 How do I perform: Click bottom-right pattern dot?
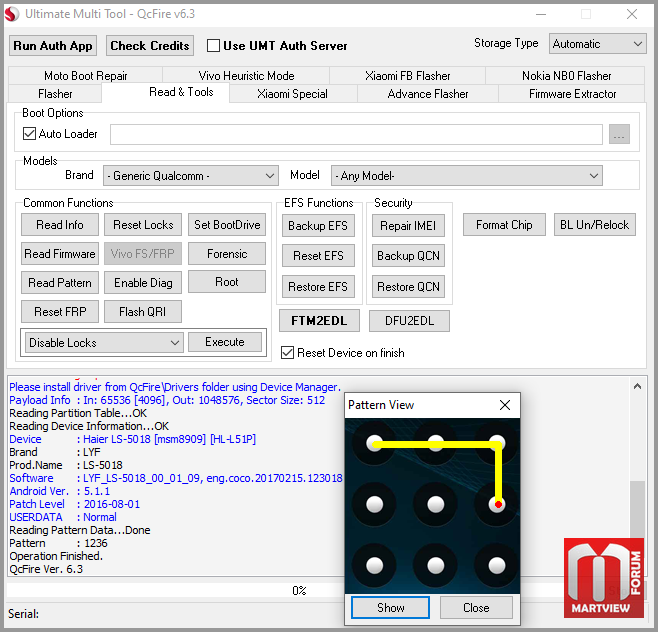pos(497,565)
